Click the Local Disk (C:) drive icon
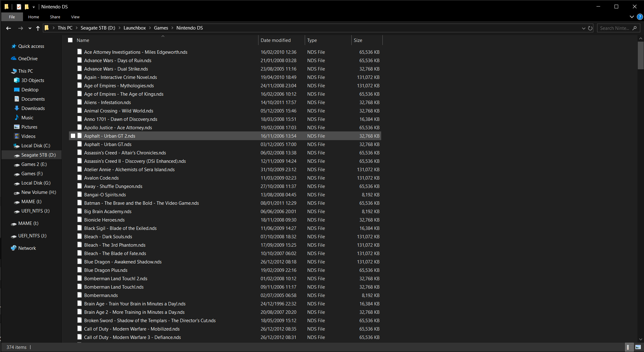 pyautogui.click(x=17, y=146)
